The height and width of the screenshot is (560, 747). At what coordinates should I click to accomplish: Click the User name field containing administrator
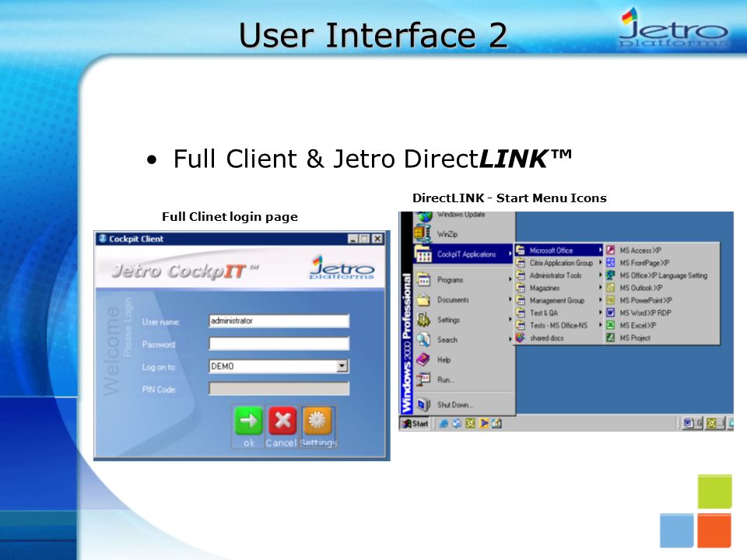[279, 321]
